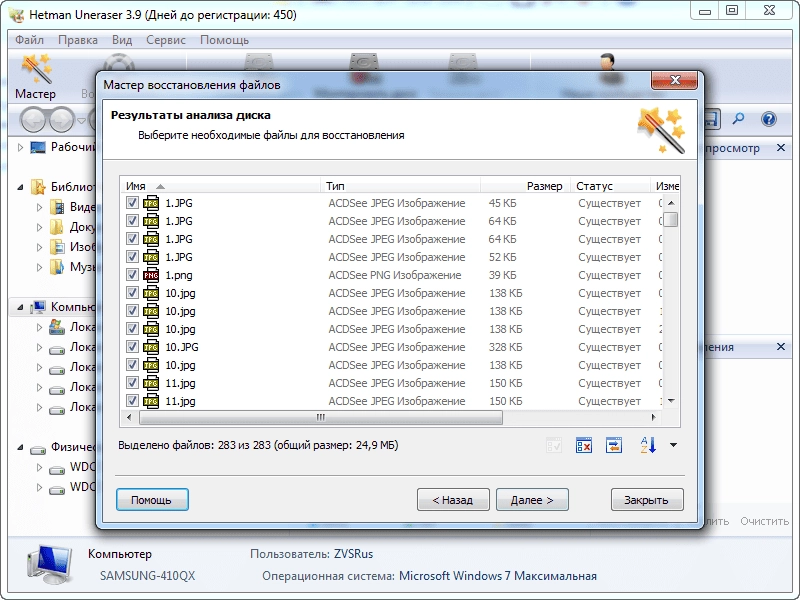This screenshot has height=600, width=800.
Task: Click the file list scroll-left arrow
Action: pyautogui.click(x=129, y=417)
